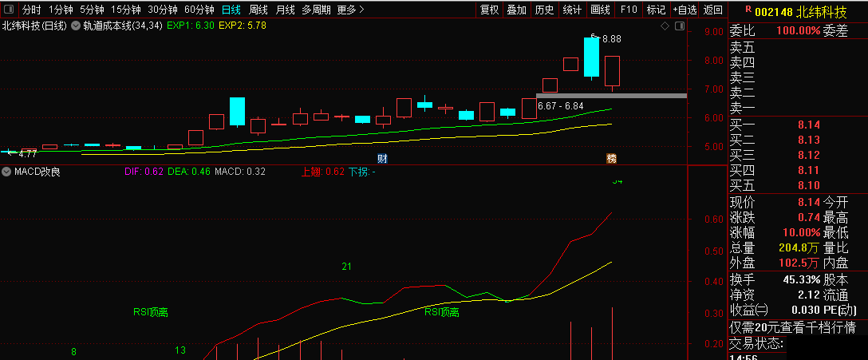868x360 pixels.
Task: Click 现价 value 8.14
Action: tap(809, 202)
